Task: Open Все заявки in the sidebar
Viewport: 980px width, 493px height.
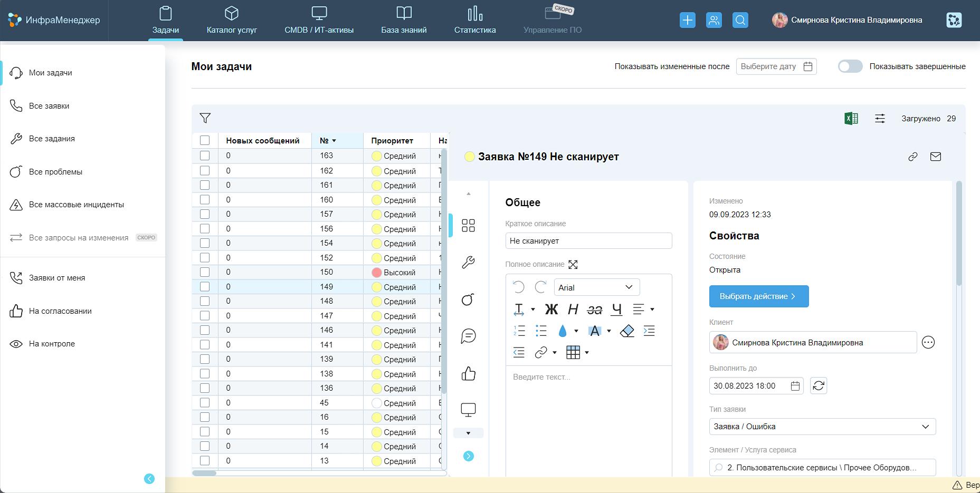Action: [x=49, y=106]
